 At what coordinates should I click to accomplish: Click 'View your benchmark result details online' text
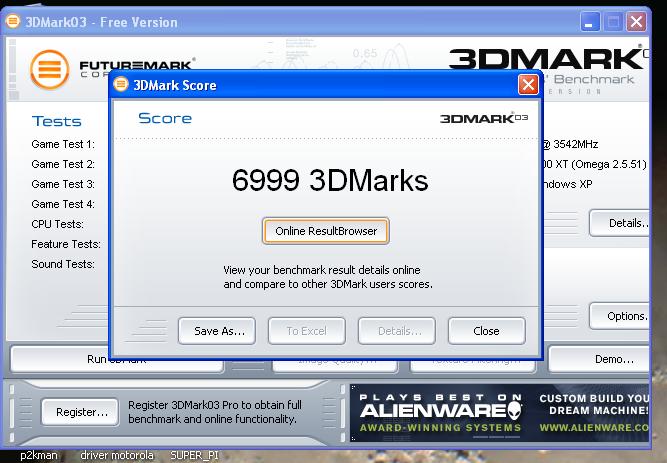(x=322, y=270)
